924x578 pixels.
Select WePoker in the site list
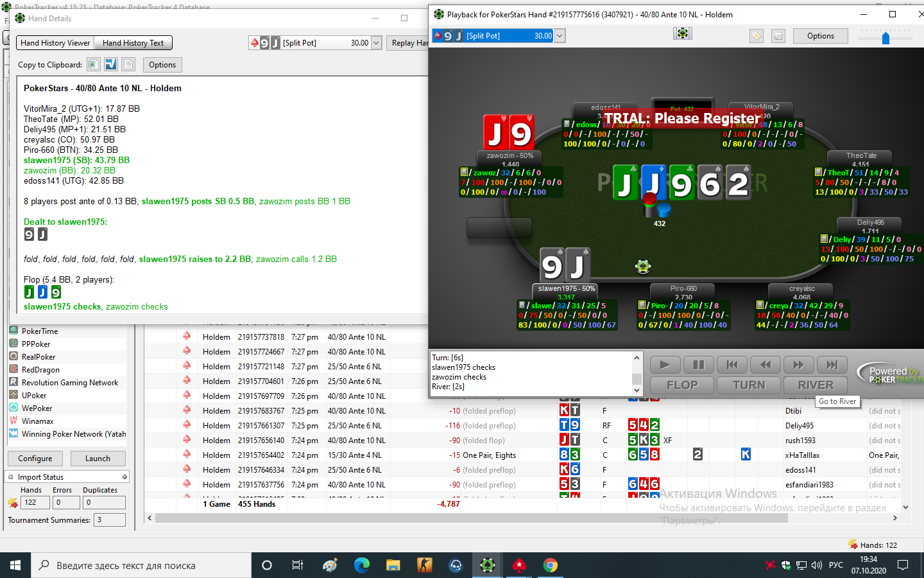click(37, 408)
